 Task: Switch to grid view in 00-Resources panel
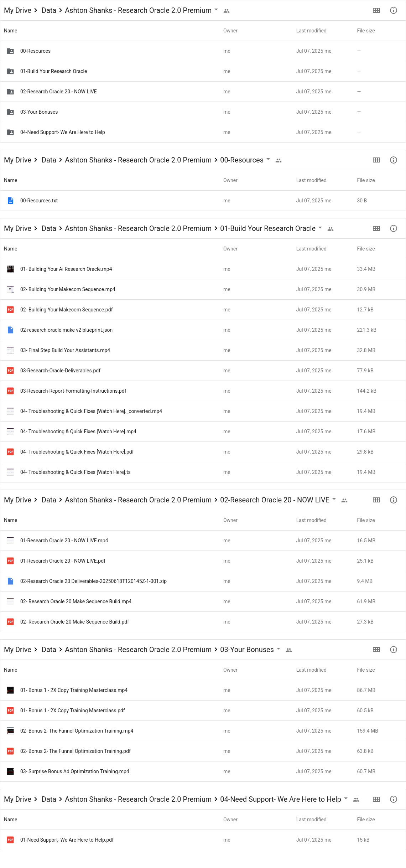point(376,160)
